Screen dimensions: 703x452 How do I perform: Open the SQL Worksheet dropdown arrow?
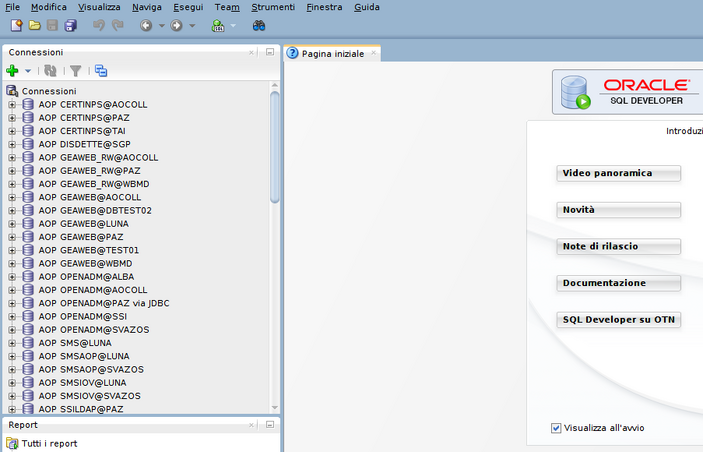[x=233, y=26]
